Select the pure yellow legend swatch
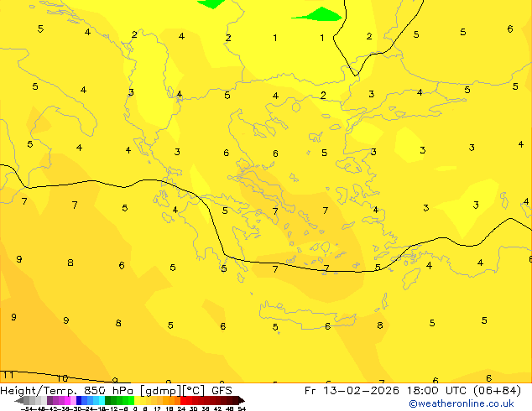This screenshot has width=532, height=411. 137,400
